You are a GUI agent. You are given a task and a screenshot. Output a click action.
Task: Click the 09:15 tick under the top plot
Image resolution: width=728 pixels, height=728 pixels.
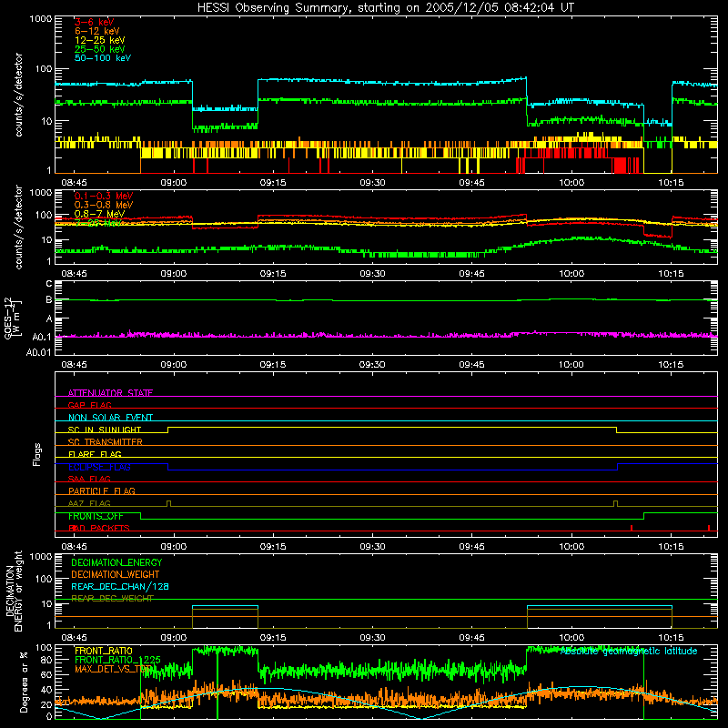[272, 183]
